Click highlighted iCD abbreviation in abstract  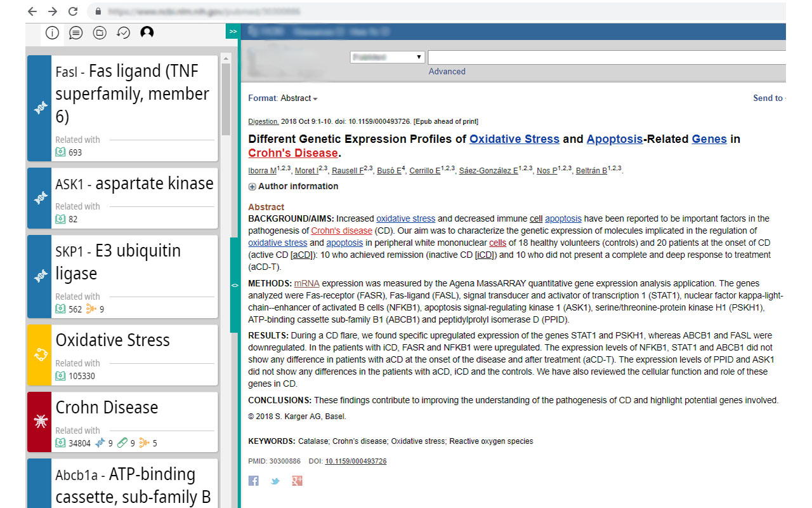click(485, 255)
